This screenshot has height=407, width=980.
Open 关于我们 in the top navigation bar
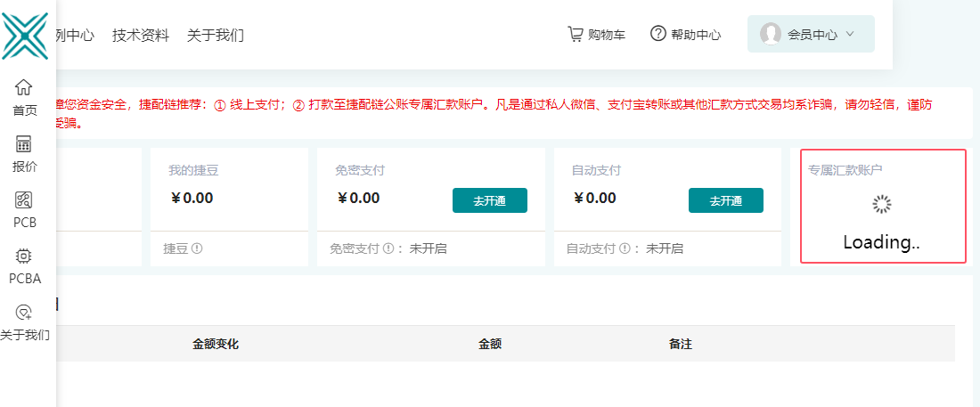coord(216,36)
